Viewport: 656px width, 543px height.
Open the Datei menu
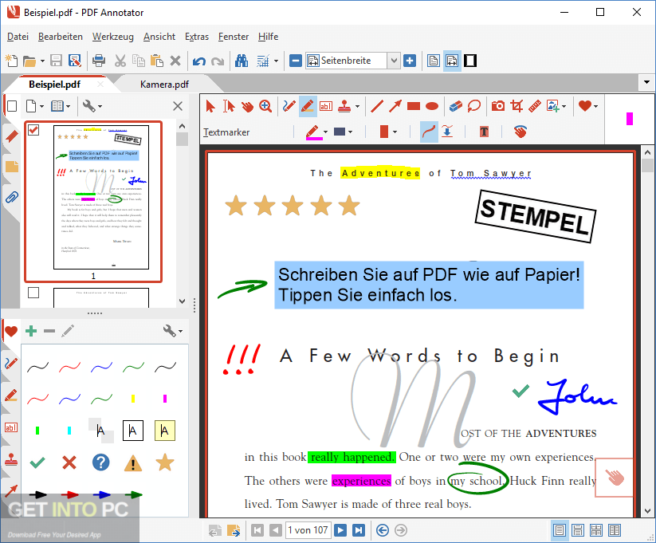(x=18, y=37)
